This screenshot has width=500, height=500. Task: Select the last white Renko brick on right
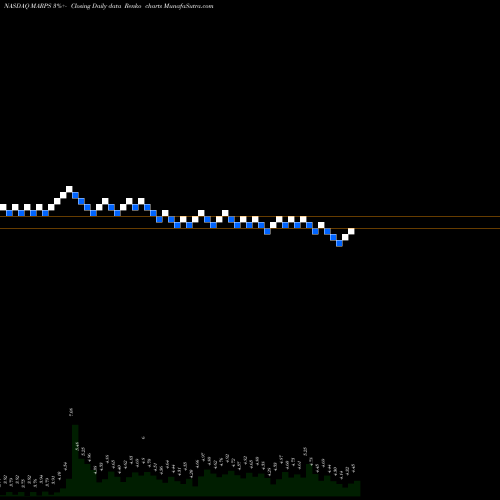coord(351,231)
